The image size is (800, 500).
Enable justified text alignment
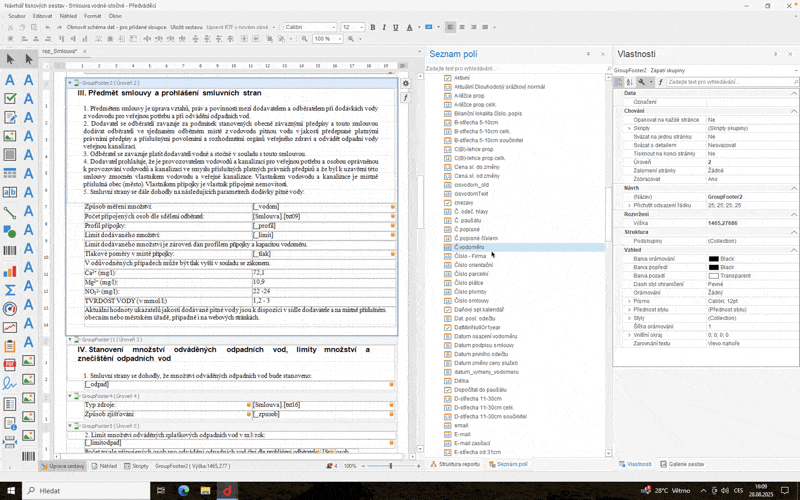click(x=485, y=28)
